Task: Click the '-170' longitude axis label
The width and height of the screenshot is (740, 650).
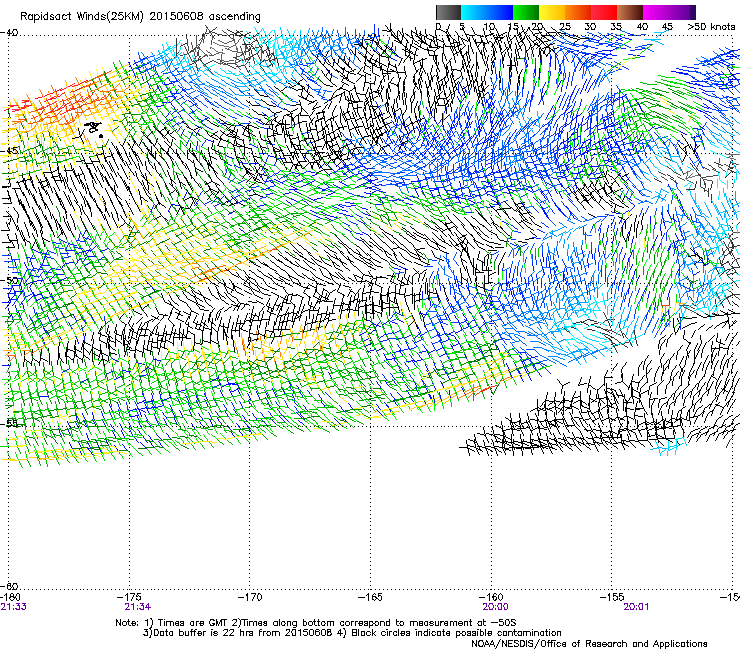Action: tap(250, 597)
